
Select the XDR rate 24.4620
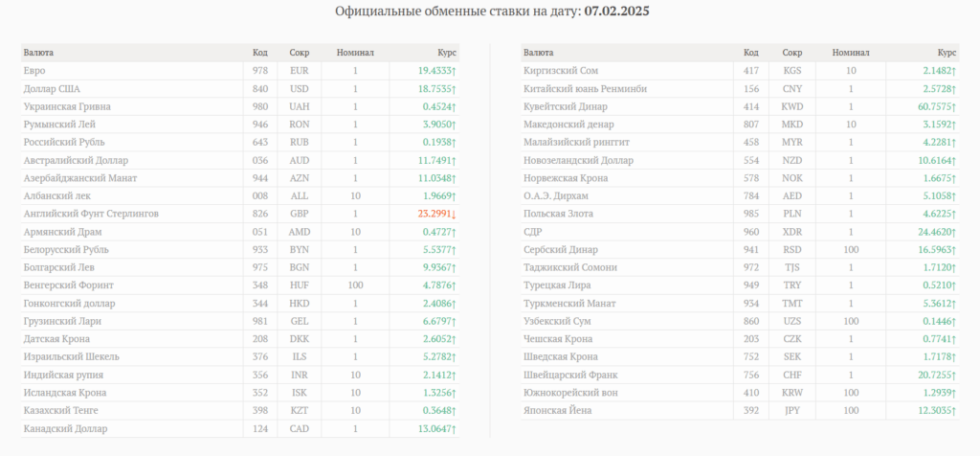[936, 232]
